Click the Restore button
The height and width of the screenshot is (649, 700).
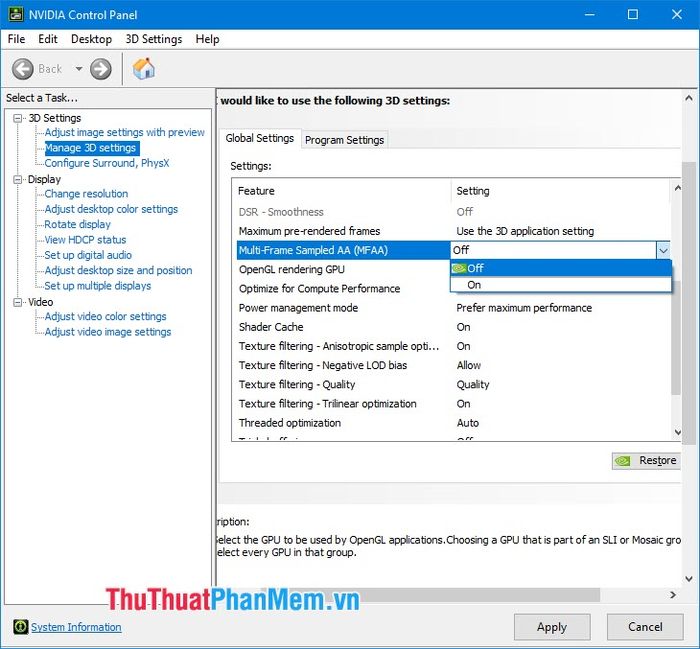click(646, 461)
